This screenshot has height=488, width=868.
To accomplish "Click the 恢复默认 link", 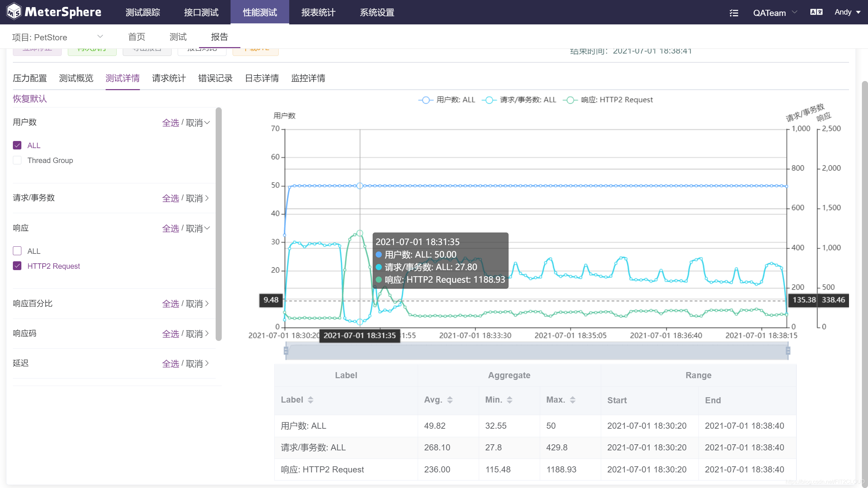I will click(30, 99).
